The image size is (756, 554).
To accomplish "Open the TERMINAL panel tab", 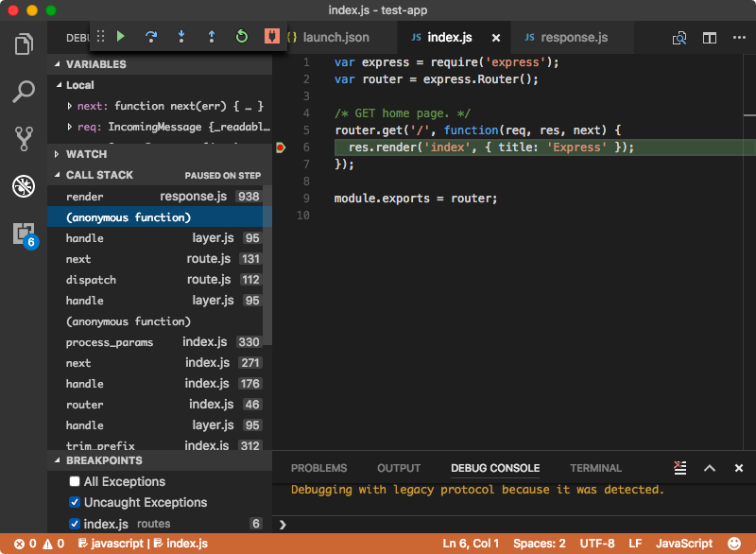I will click(596, 468).
